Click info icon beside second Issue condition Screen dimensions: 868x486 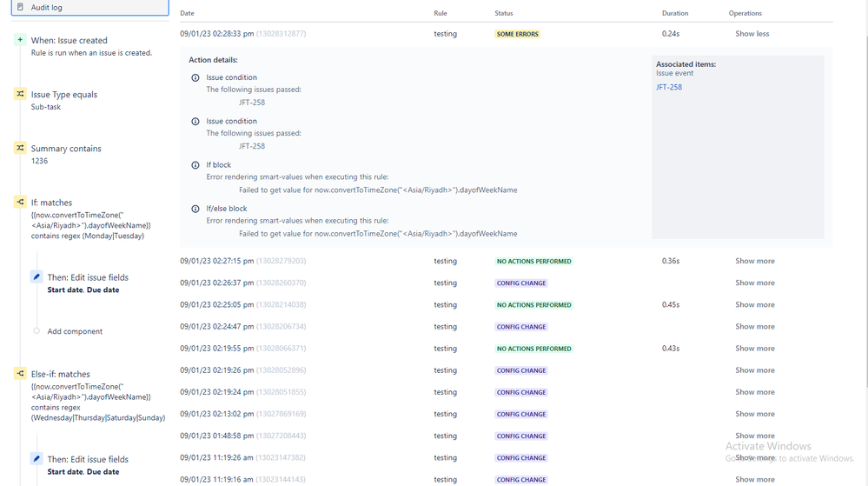coord(195,122)
